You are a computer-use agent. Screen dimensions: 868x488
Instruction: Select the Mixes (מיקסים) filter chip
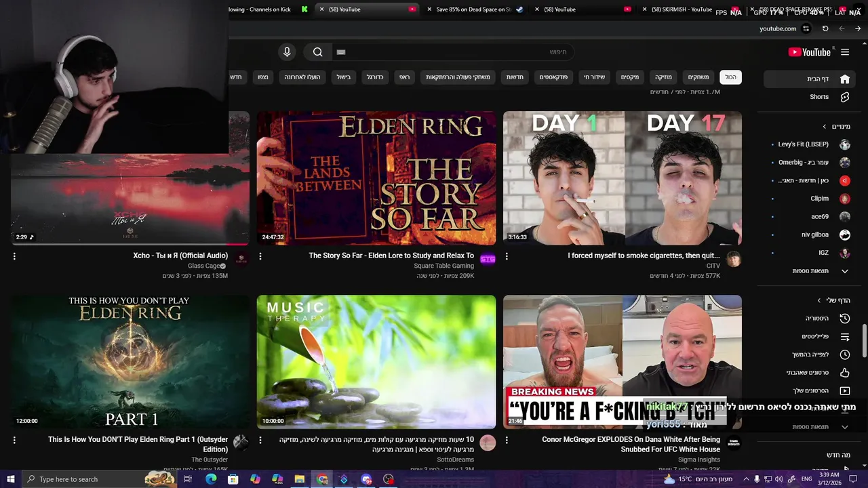coord(630,77)
